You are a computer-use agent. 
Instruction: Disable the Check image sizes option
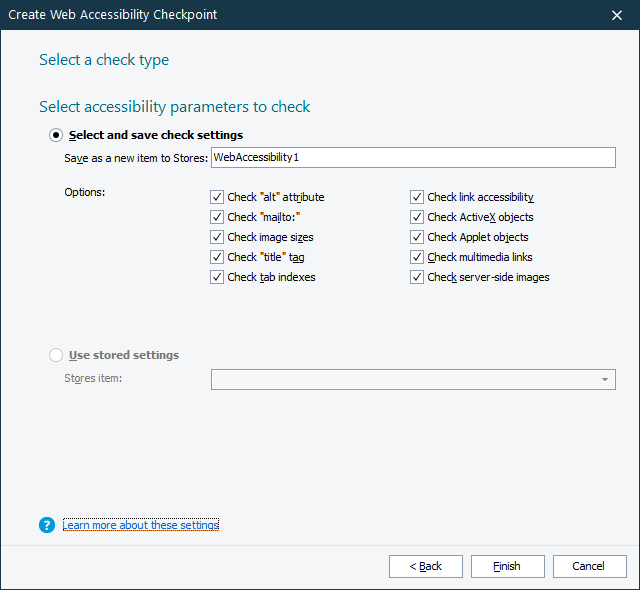pyautogui.click(x=217, y=237)
